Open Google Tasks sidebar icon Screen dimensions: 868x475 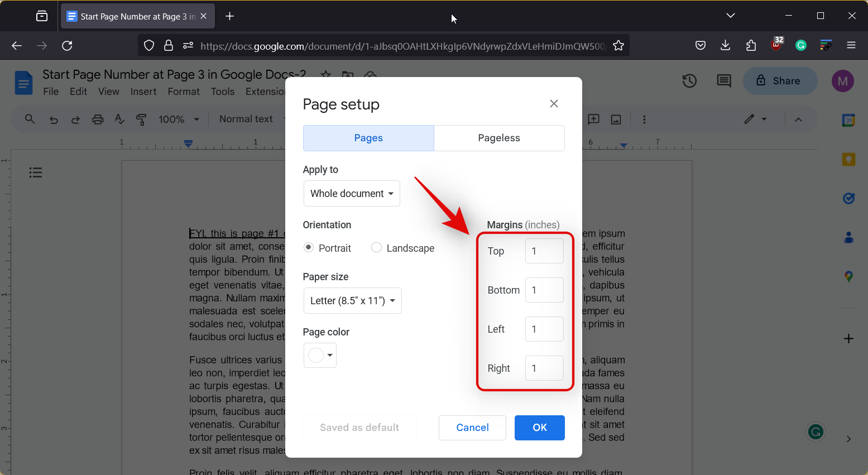848,198
